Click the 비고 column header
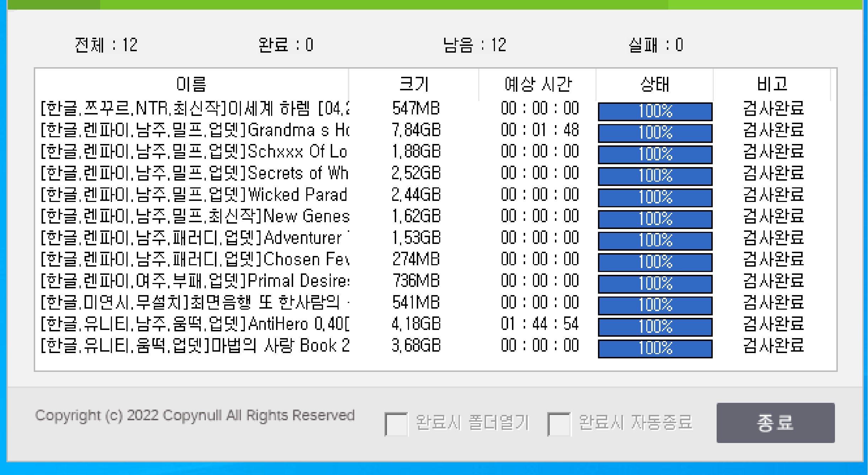The width and height of the screenshot is (868, 475). (772, 84)
